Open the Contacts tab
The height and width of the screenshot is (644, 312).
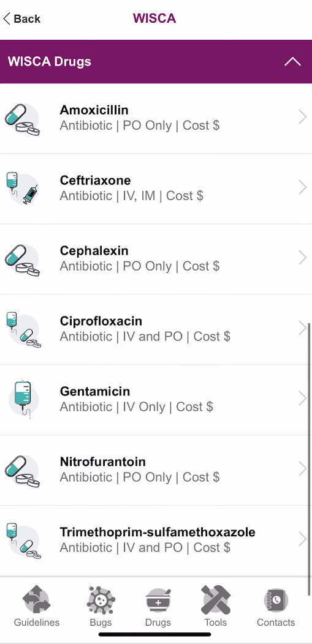click(x=276, y=606)
